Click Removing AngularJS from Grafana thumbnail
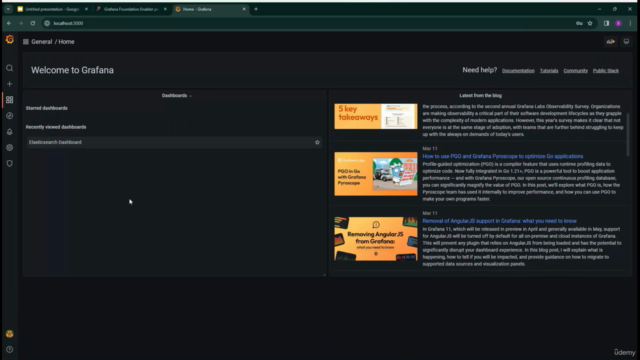 376,239
